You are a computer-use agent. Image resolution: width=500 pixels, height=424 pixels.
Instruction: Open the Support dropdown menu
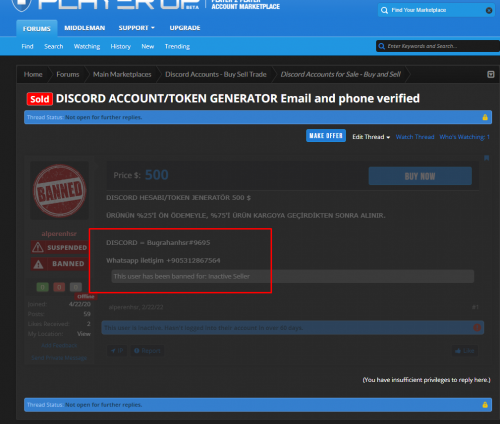click(136, 28)
